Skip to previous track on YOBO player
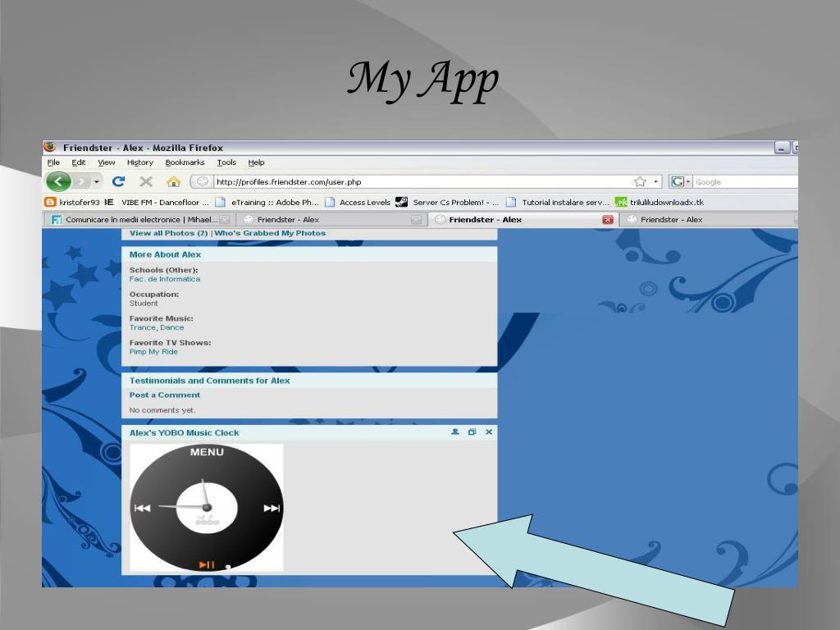Image resolution: width=840 pixels, height=630 pixels. [x=142, y=508]
